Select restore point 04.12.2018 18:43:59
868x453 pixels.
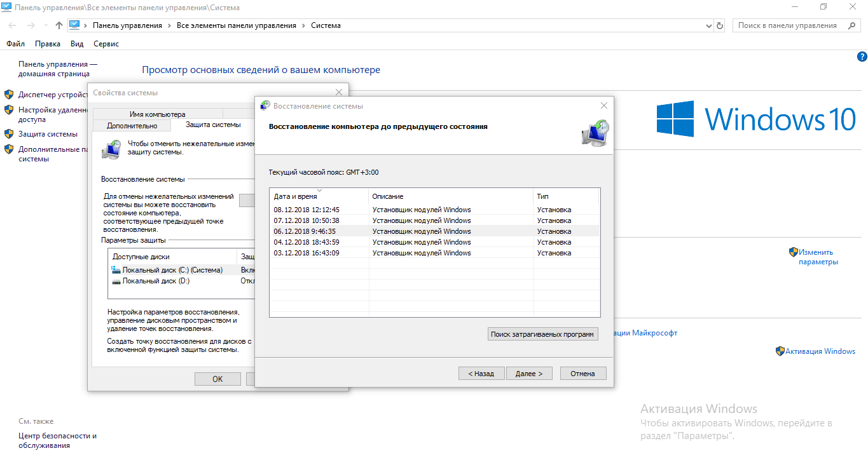coord(434,242)
